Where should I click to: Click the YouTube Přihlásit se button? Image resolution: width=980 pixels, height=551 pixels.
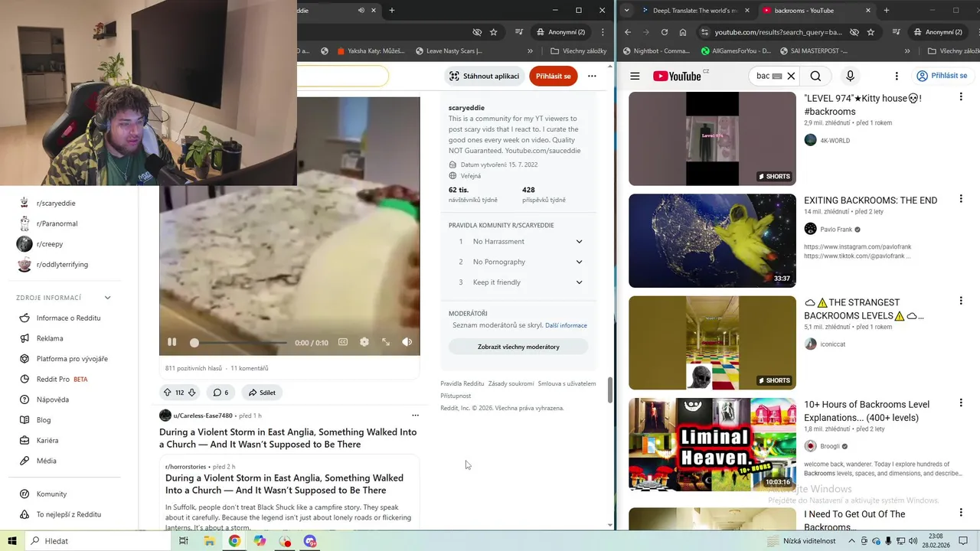tap(942, 76)
